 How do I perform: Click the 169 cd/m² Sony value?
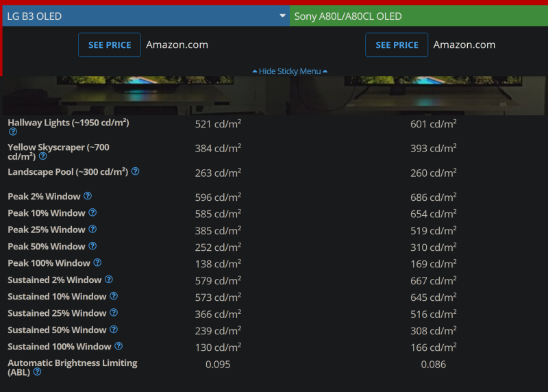[x=434, y=264]
